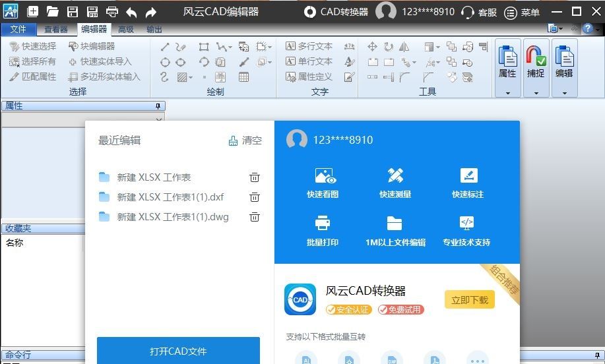
Task: Open recent file 新建 XLSX 工作表1(1).dwg
Action: [x=172, y=217]
